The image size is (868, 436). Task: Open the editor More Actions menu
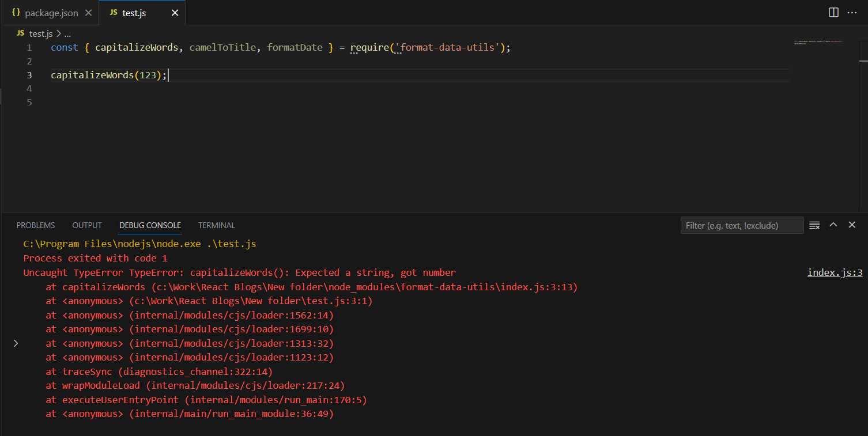coord(852,13)
